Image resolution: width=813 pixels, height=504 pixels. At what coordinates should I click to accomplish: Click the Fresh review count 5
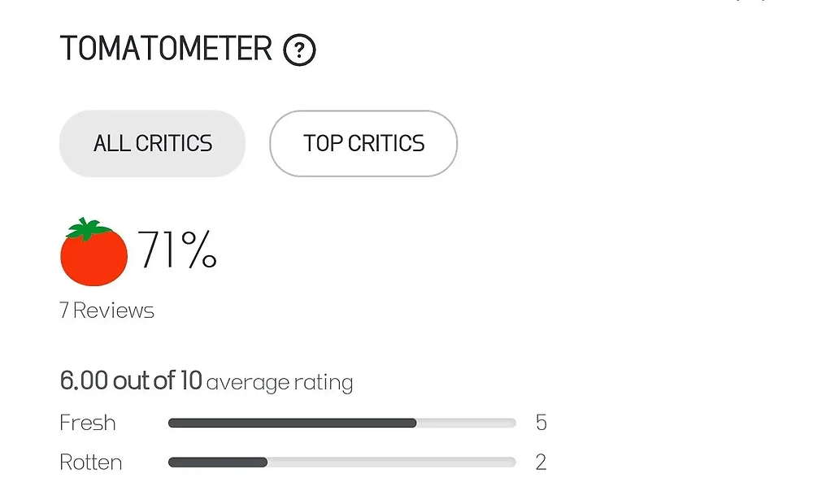(x=541, y=423)
